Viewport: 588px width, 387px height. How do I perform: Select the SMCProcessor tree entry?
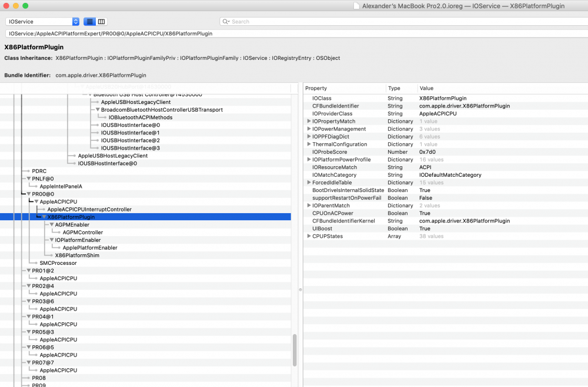tap(58, 263)
